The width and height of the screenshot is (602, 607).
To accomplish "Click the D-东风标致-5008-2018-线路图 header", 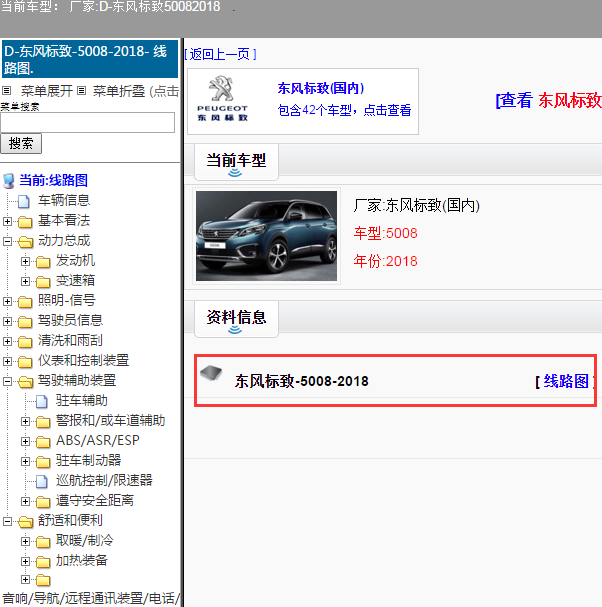I will (x=90, y=59).
